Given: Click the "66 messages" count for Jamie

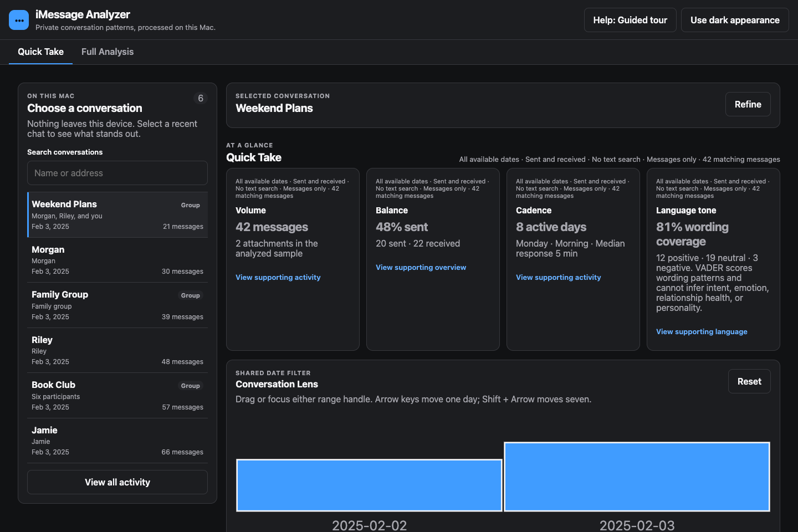Looking at the screenshot, I should (x=182, y=452).
